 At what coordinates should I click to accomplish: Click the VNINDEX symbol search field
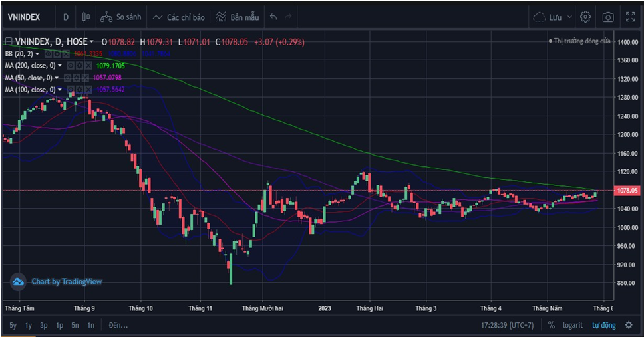point(26,17)
